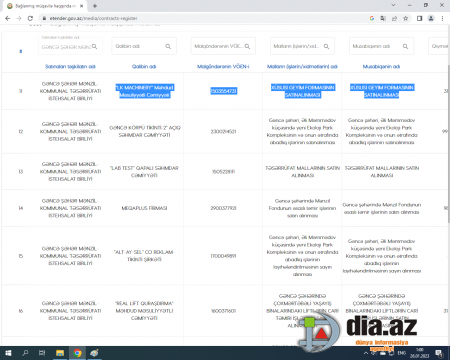Viewport: 450px width, 360px height.
Task: Open the Chrome profile avatar icon
Action: coord(431,18)
